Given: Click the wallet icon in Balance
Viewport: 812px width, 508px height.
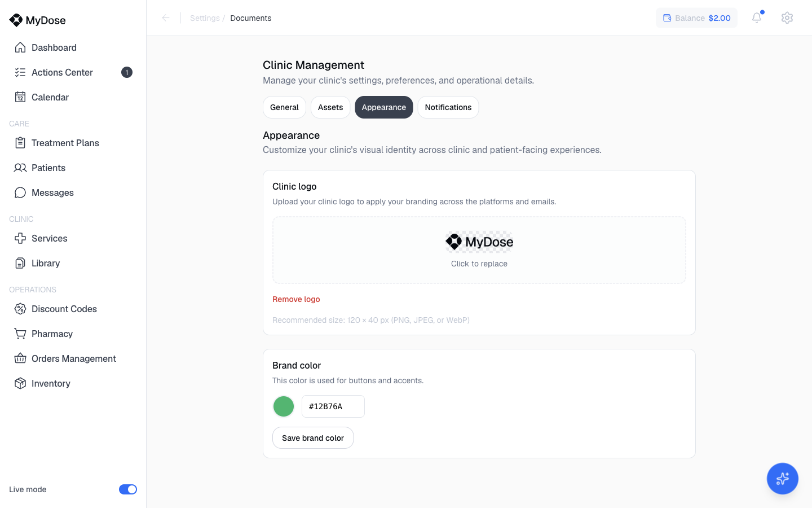Looking at the screenshot, I should click(x=667, y=18).
